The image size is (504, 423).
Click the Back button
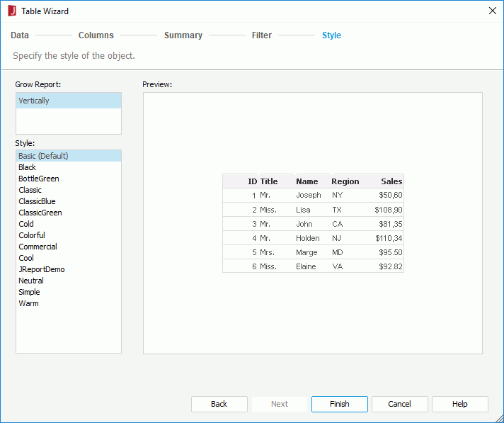click(219, 404)
